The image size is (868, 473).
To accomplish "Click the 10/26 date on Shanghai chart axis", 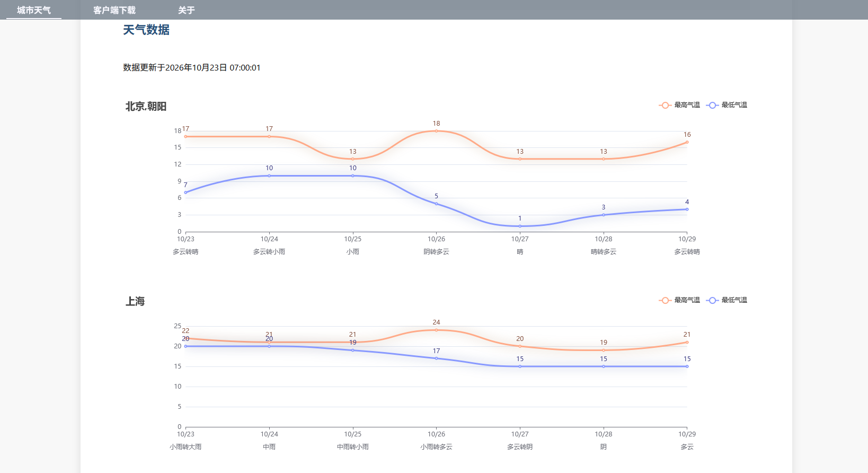I will (437, 434).
